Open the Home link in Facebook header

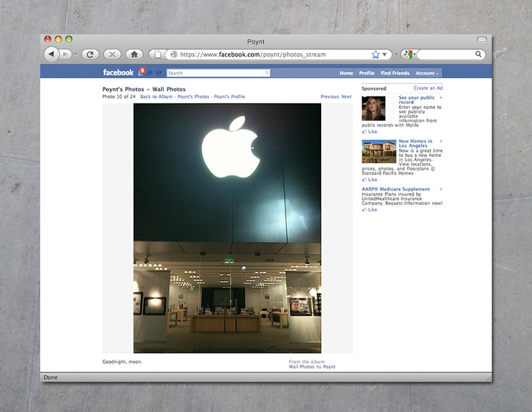[346, 73]
